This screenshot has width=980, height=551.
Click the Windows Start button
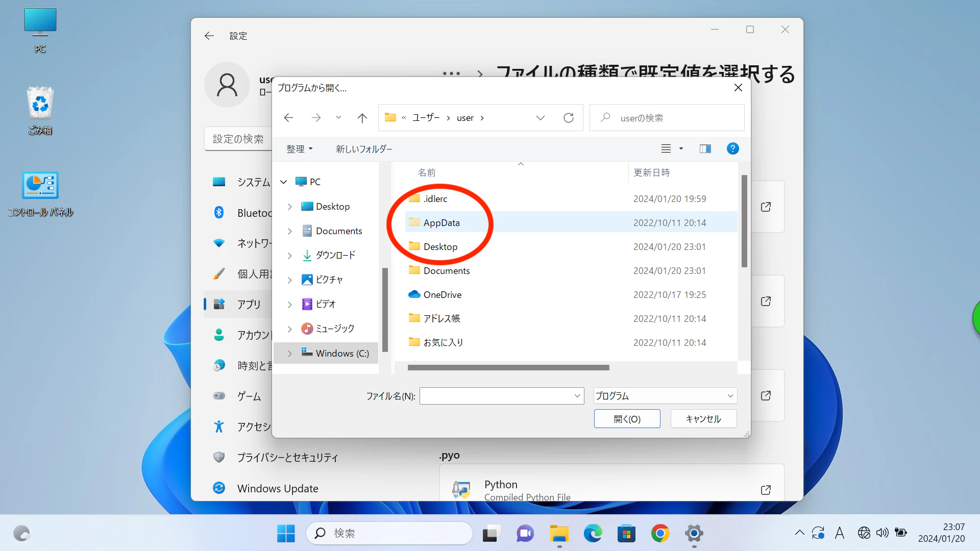pos(286,533)
